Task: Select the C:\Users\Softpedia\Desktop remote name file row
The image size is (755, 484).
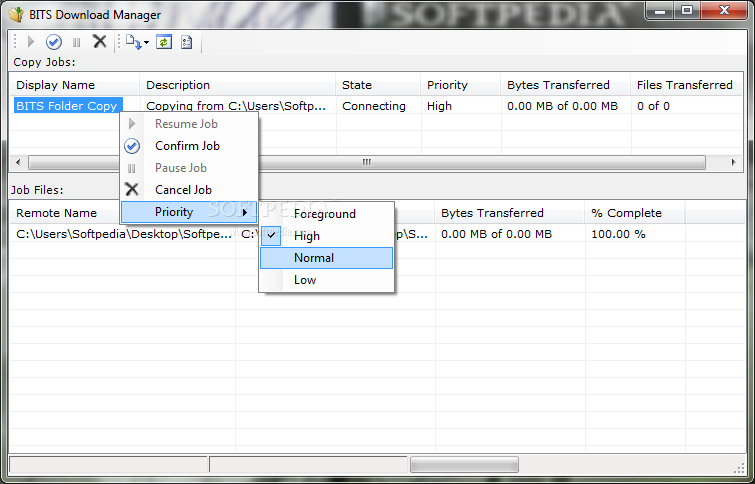Action: point(124,234)
